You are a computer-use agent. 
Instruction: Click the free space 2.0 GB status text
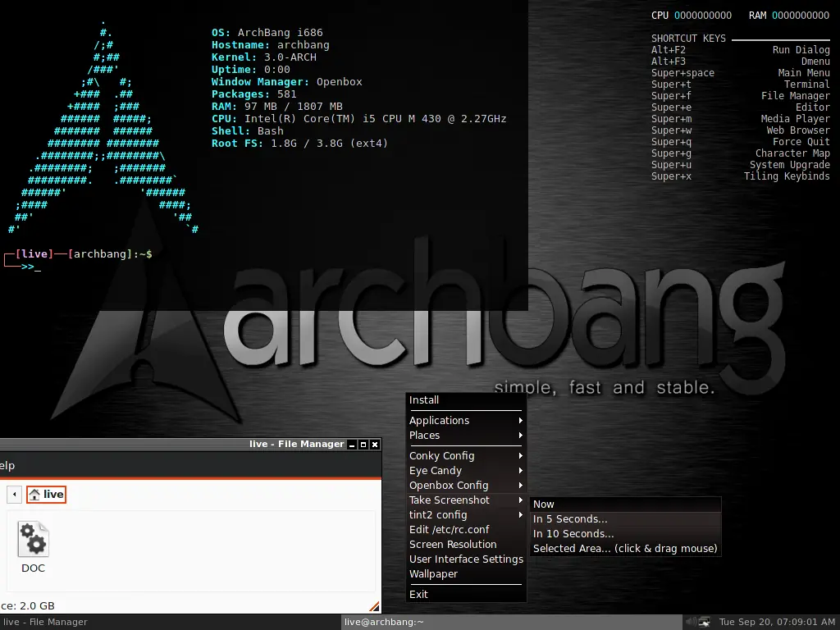(27, 606)
